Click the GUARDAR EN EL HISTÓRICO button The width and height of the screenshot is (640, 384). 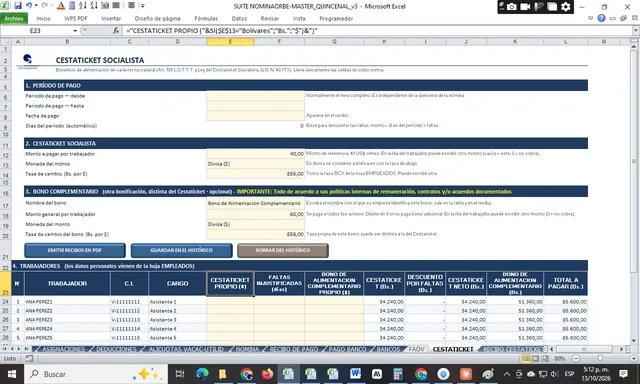182,250
